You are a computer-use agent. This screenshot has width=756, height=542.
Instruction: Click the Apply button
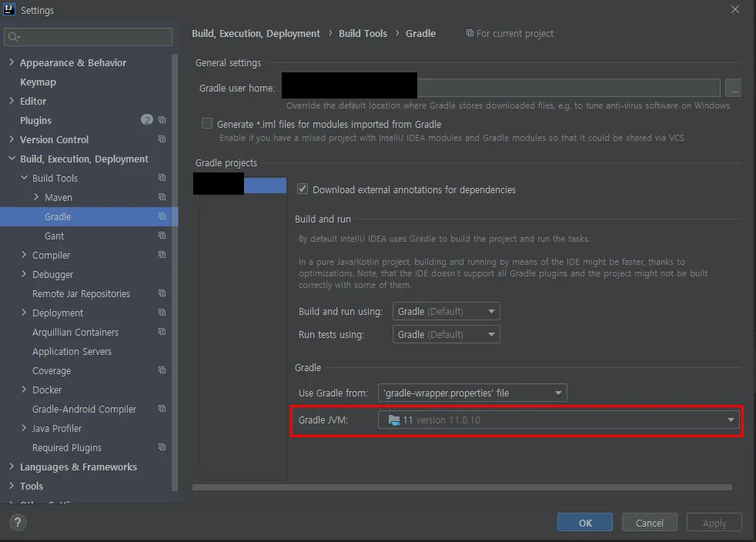click(x=714, y=522)
